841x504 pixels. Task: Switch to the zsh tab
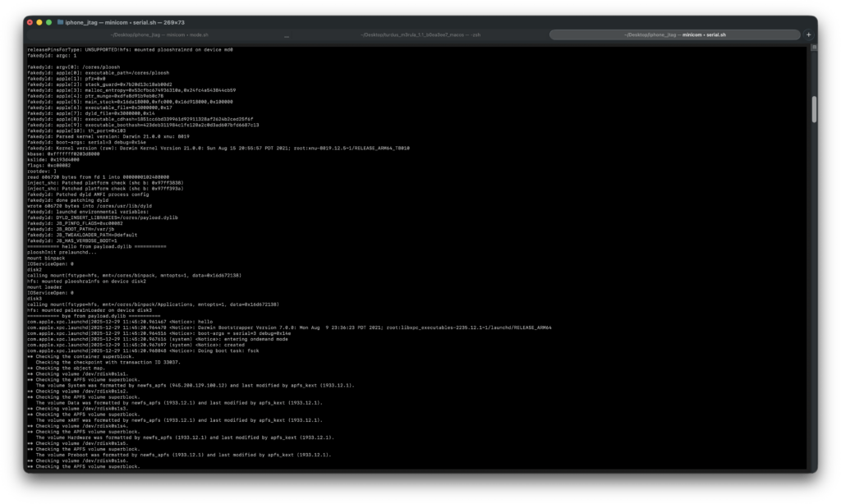(x=420, y=34)
